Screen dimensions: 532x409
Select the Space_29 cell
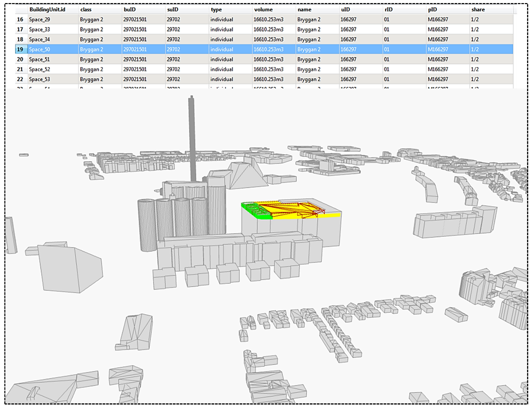(x=39, y=20)
